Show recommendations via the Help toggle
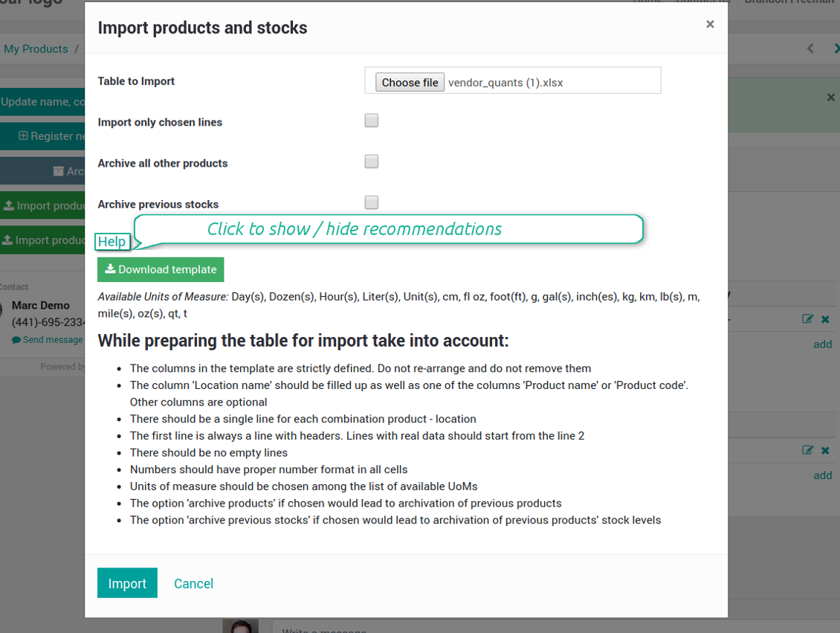 112,241
